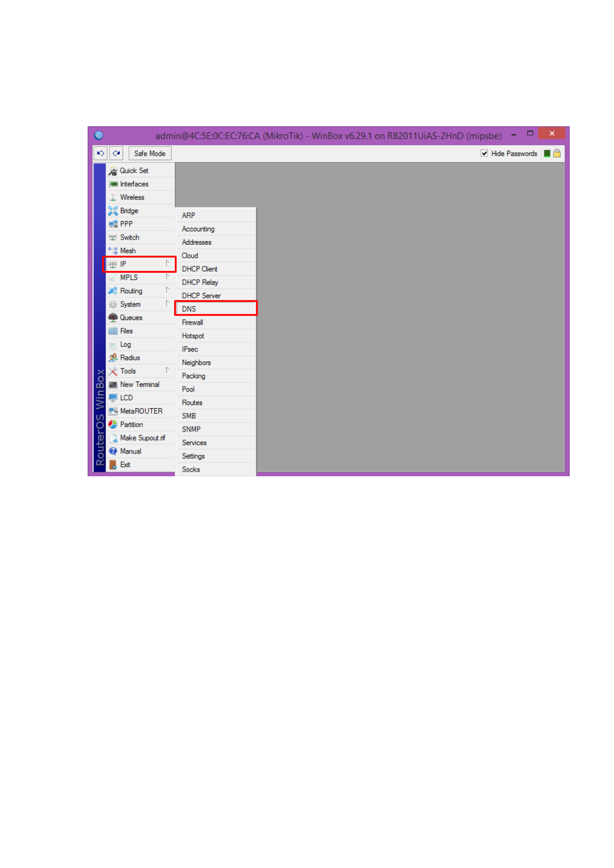
Task: Maximize the WinBox window
Action: [x=530, y=133]
